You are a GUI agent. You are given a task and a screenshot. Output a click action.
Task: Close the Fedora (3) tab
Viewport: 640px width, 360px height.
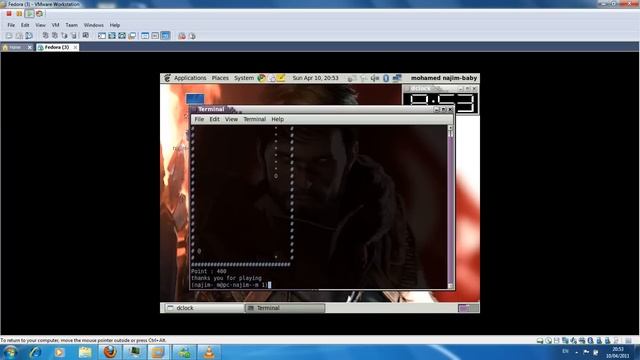click(76, 47)
